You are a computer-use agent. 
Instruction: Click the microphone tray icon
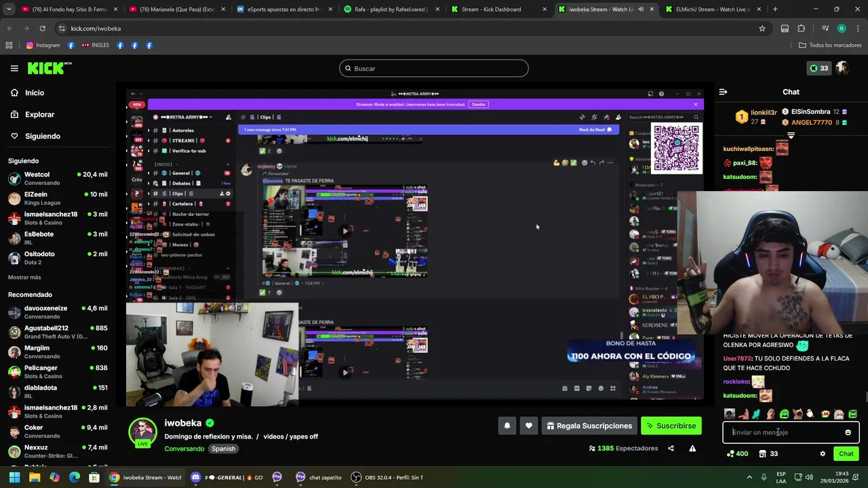pos(763,477)
